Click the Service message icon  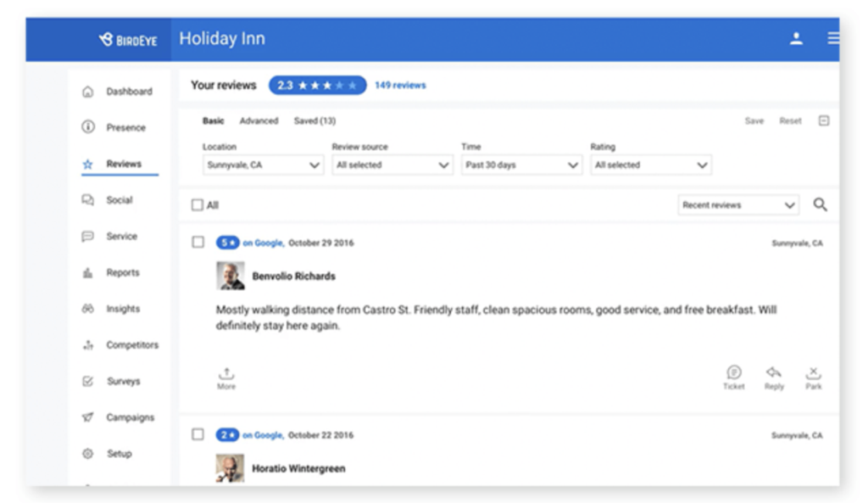tap(87, 237)
